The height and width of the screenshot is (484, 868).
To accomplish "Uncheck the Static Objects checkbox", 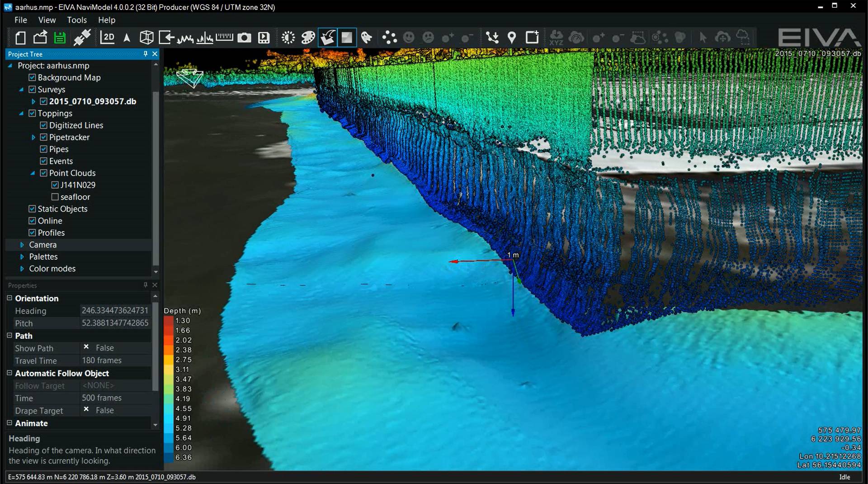I will (32, 209).
